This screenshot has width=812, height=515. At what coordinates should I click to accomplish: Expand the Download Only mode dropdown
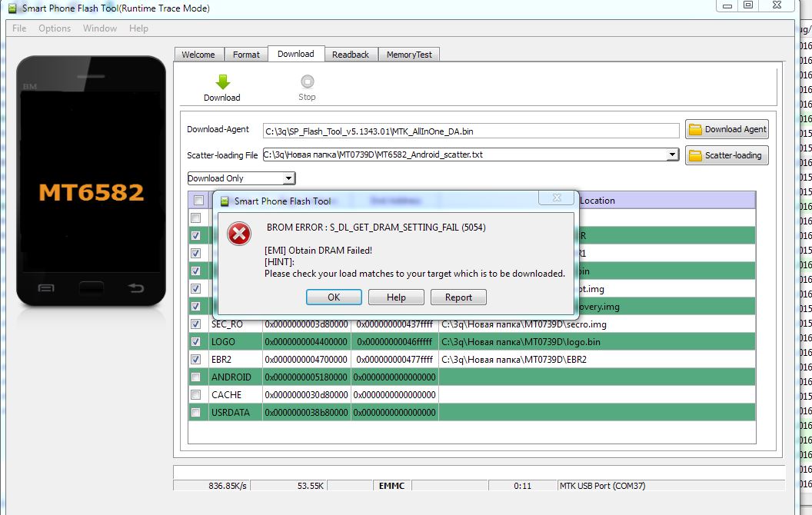pyautogui.click(x=288, y=178)
